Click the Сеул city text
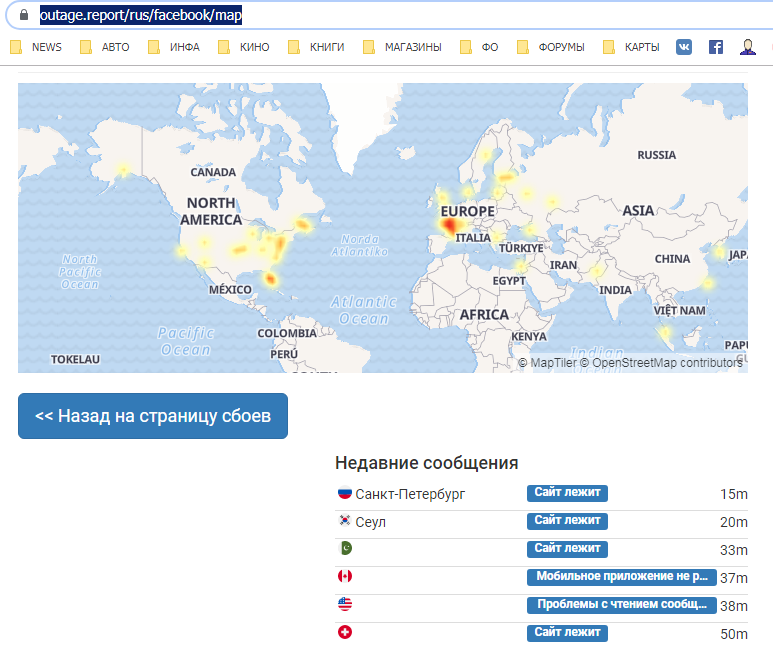This screenshot has height=669, width=773. pos(370,522)
